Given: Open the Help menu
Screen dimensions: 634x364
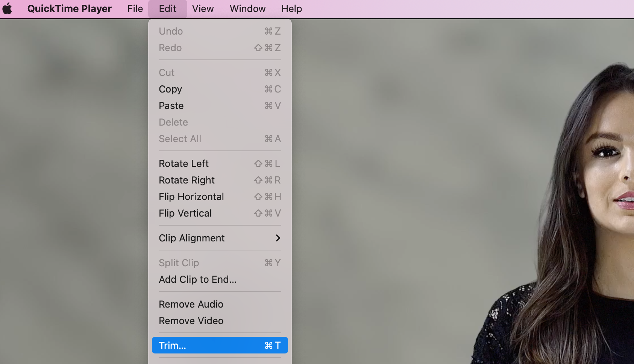Looking at the screenshot, I should [x=292, y=9].
